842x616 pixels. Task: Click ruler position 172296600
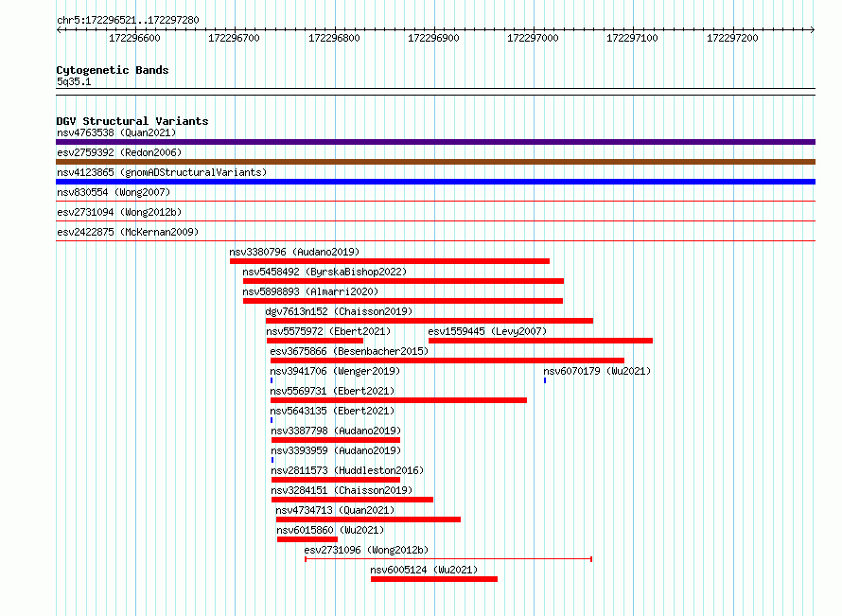(x=134, y=38)
